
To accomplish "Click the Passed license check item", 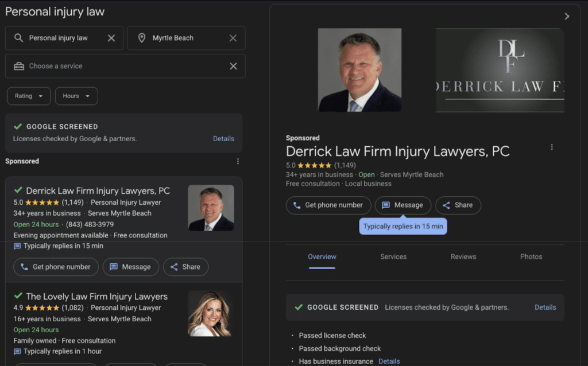I will 332,336.
